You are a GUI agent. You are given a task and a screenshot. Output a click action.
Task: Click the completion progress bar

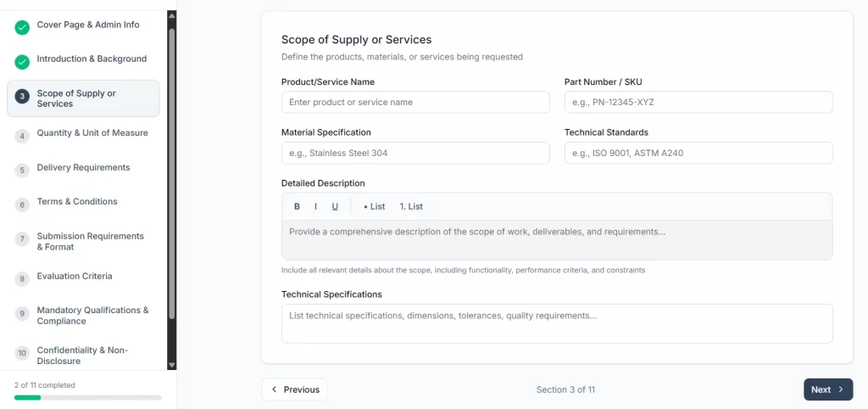(x=88, y=397)
